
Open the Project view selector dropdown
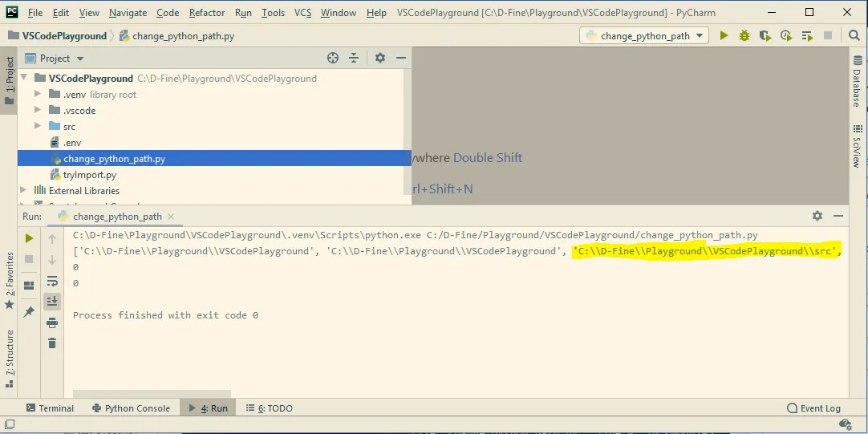55,58
